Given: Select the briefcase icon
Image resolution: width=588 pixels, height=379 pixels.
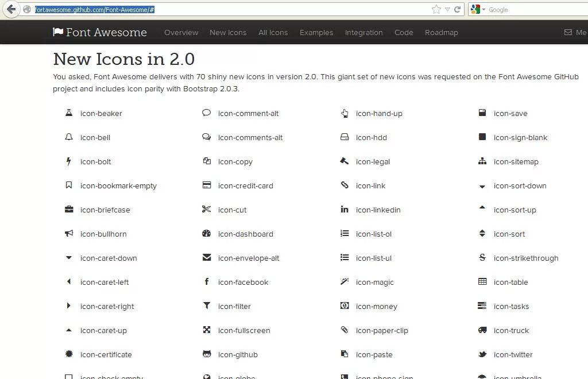Looking at the screenshot, I should [x=69, y=209].
